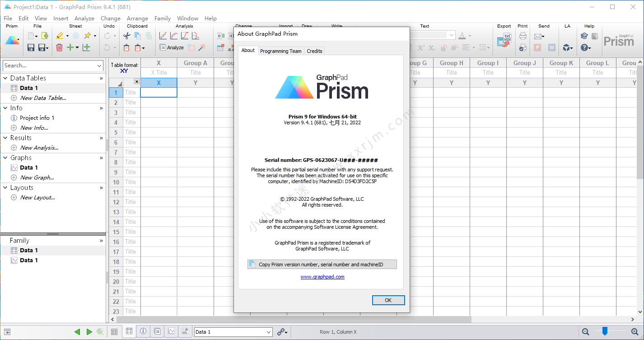The height and width of the screenshot is (340, 644).
Task: Select Project info 1 in navigator
Action: (37, 118)
